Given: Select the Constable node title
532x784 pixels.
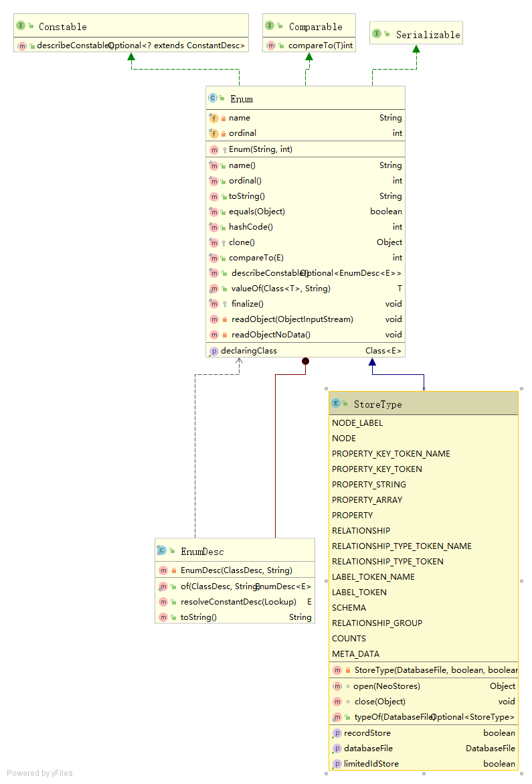Looking at the screenshot, I should (x=63, y=27).
